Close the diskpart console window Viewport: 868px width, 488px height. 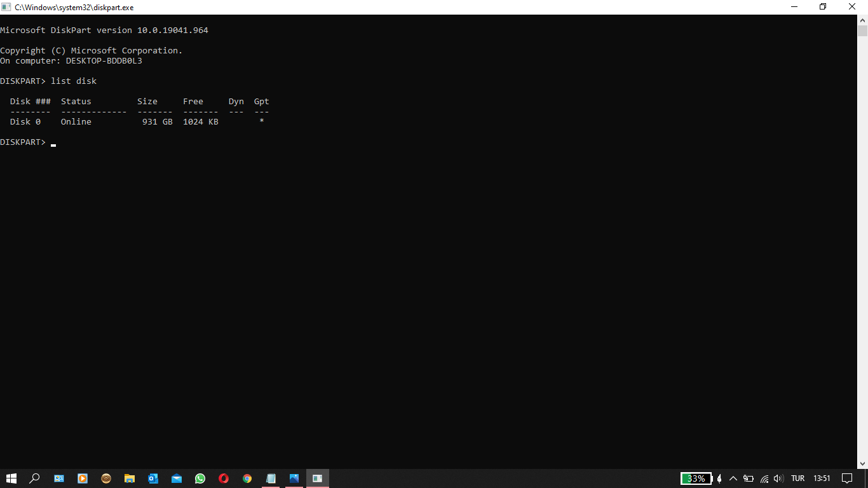point(853,7)
